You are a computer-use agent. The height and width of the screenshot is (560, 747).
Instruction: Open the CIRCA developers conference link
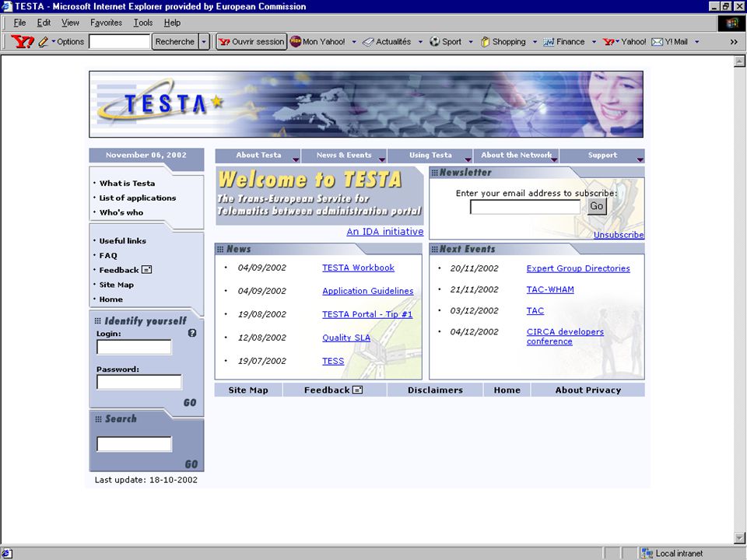click(x=565, y=337)
